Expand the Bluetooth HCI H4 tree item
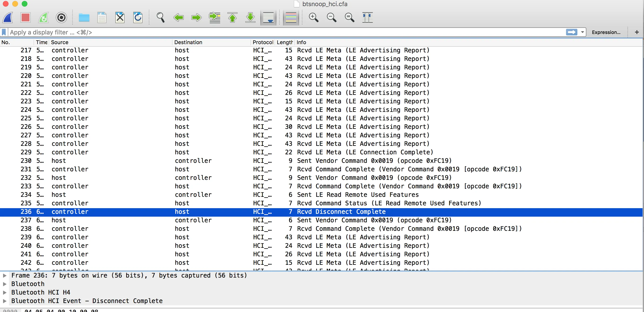 coord(4,292)
